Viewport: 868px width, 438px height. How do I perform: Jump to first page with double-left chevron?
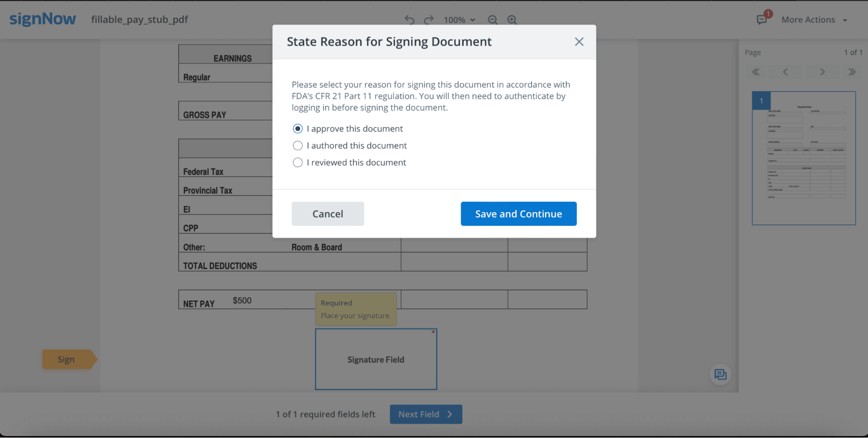756,72
